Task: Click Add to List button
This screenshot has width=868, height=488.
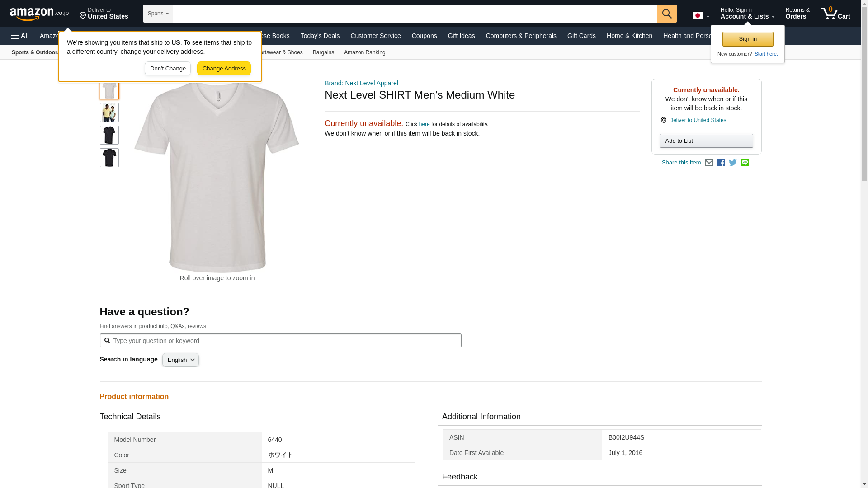Action: pyautogui.click(x=706, y=141)
